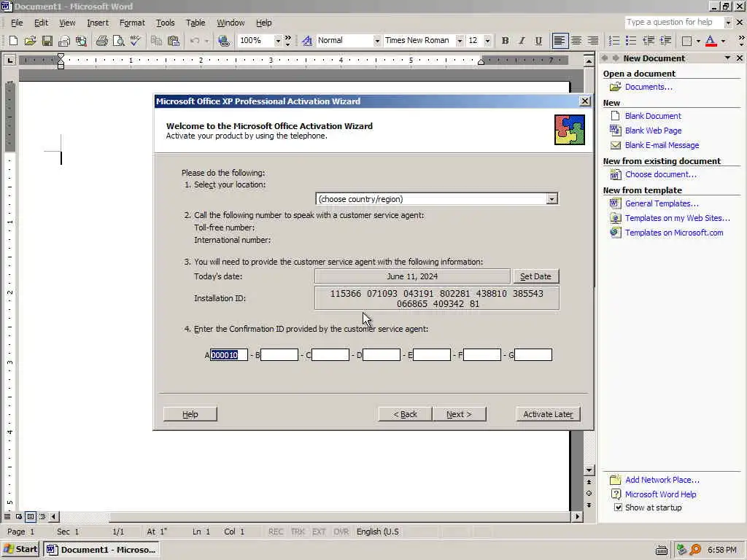Open the Border style dropdown arrow
This screenshot has width=747, height=560.
tap(698, 41)
